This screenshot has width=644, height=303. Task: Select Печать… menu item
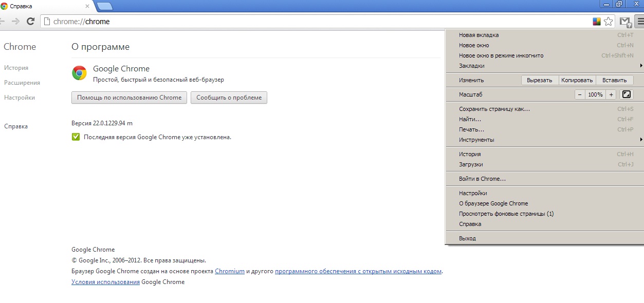point(544,129)
